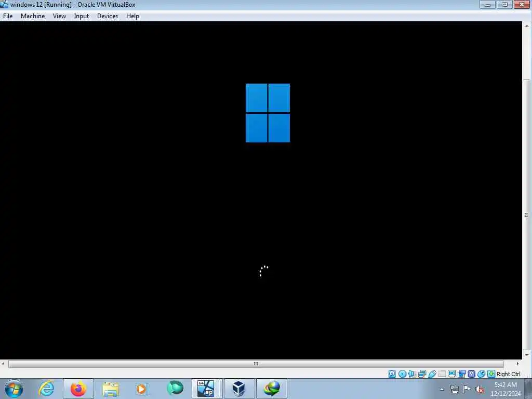Click the greyed shared folders status icon

(x=442, y=374)
